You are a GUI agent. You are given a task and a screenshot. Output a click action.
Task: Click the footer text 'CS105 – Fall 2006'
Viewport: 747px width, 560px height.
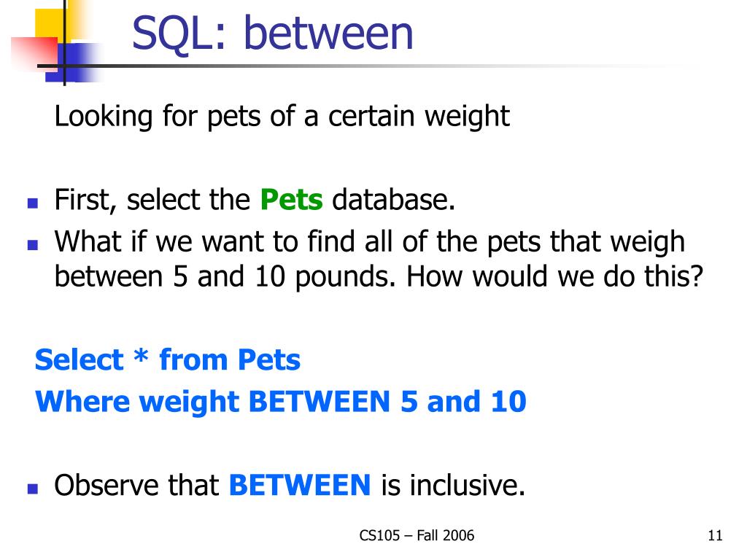click(x=417, y=536)
